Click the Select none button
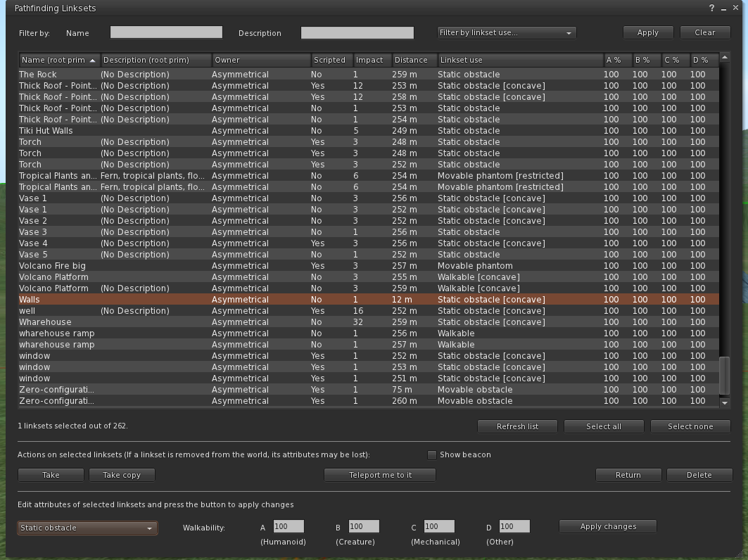Image resolution: width=748 pixels, height=560 pixels. point(690,426)
